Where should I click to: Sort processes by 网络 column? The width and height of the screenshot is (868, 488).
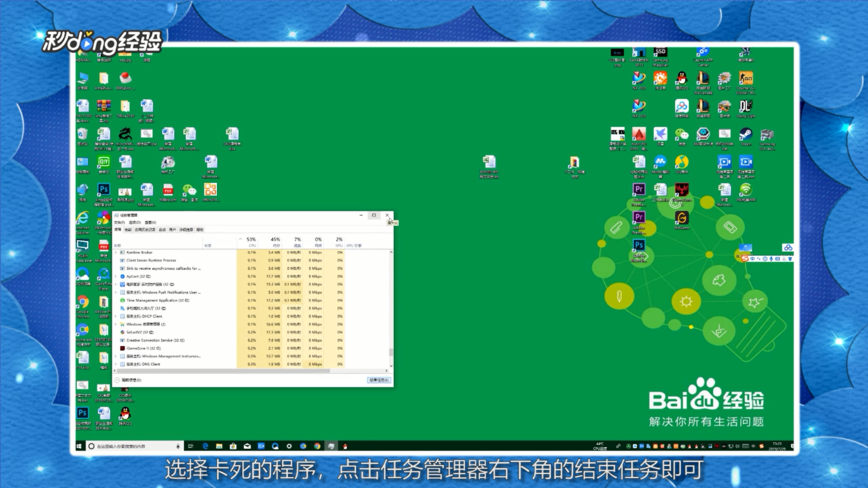coord(314,242)
